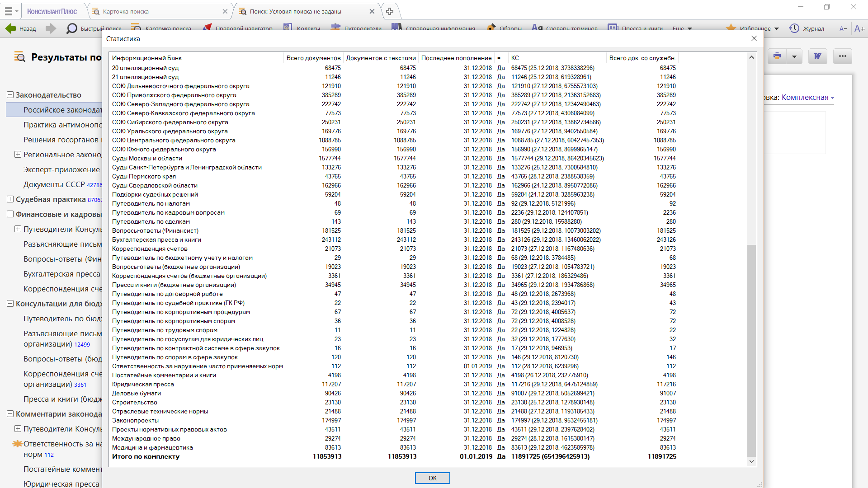Select Эксперт-приложение tree item
Screen dimensions: 868x488
click(61, 169)
